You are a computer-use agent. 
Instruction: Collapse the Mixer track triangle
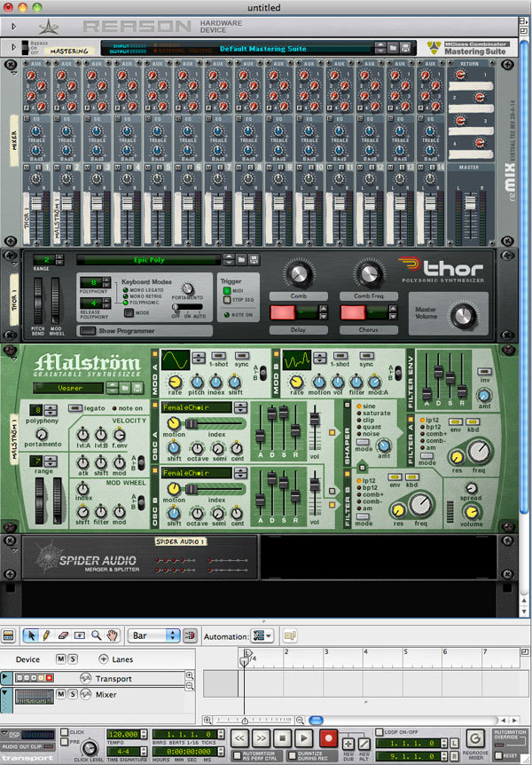[x=5, y=692]
